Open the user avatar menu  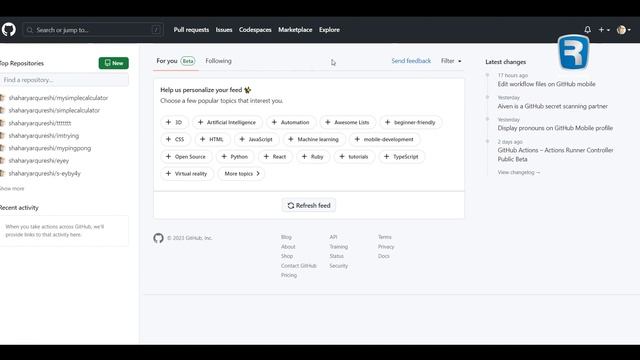(623, 30)
